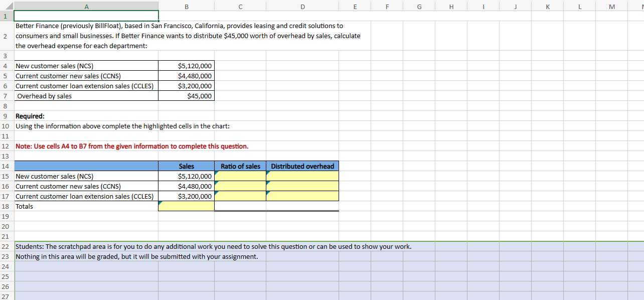
Task: Select column header B
Action: coord(186,6)
